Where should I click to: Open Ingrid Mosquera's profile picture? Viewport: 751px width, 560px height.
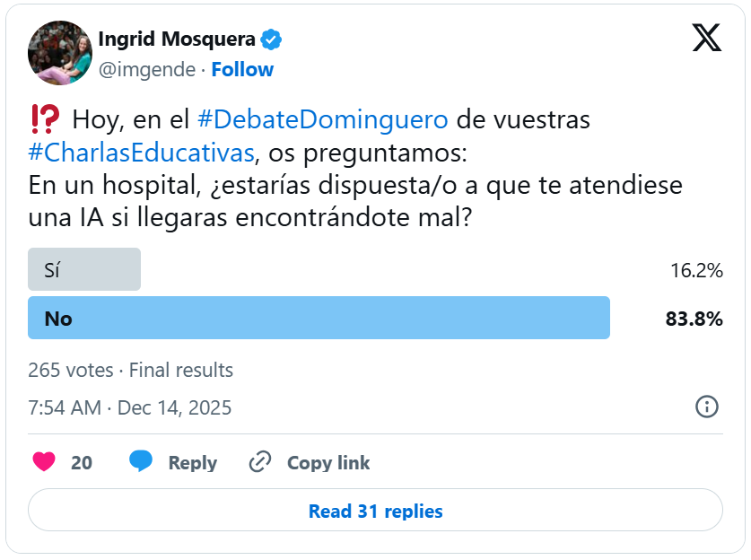[60, 53]
